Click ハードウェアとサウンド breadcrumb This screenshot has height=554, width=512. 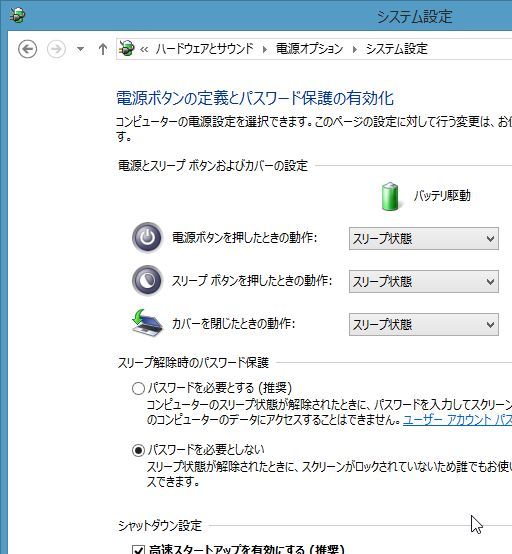click(205, 49)
